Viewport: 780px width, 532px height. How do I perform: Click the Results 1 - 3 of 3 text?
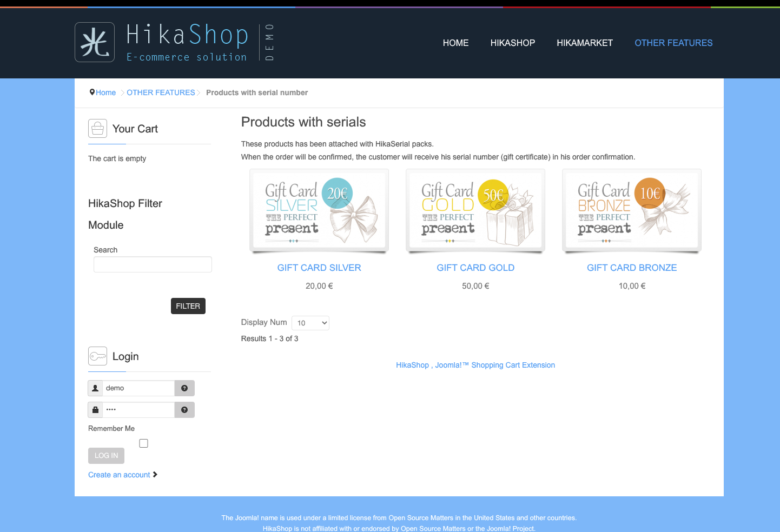coord(269,338)
